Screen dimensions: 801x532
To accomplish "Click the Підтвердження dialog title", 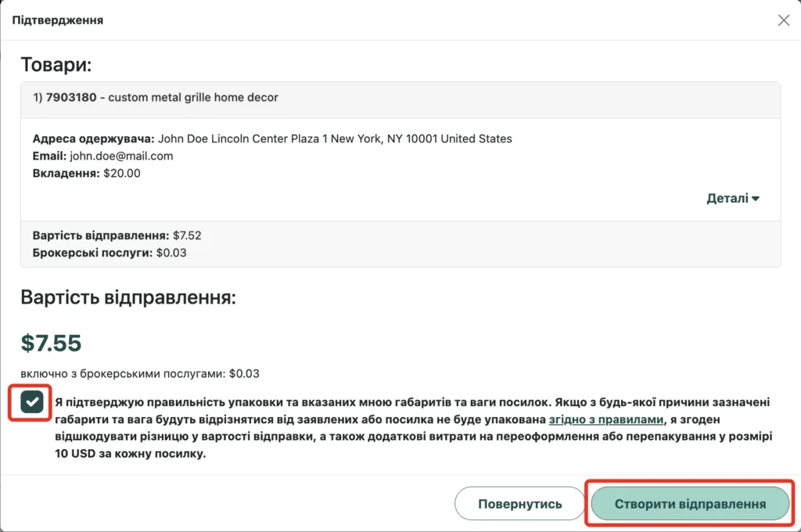I will pos(58,20).
